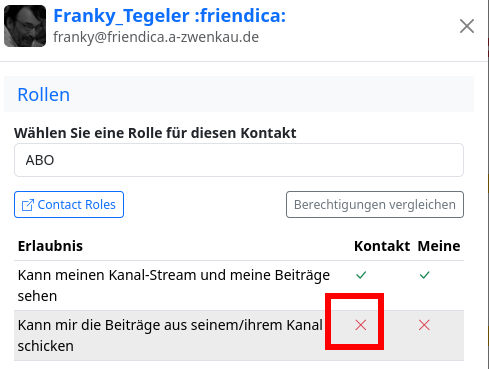Click the green check under Meine column
Image resolution: width=489 pixels, height=369 pixels.
[x=424, y=275]
